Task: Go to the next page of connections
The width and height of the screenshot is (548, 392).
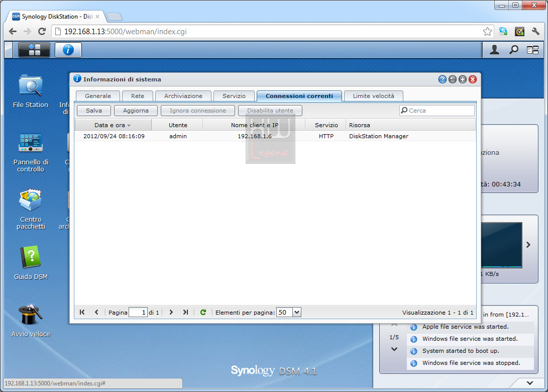Action: coord(171,312)
